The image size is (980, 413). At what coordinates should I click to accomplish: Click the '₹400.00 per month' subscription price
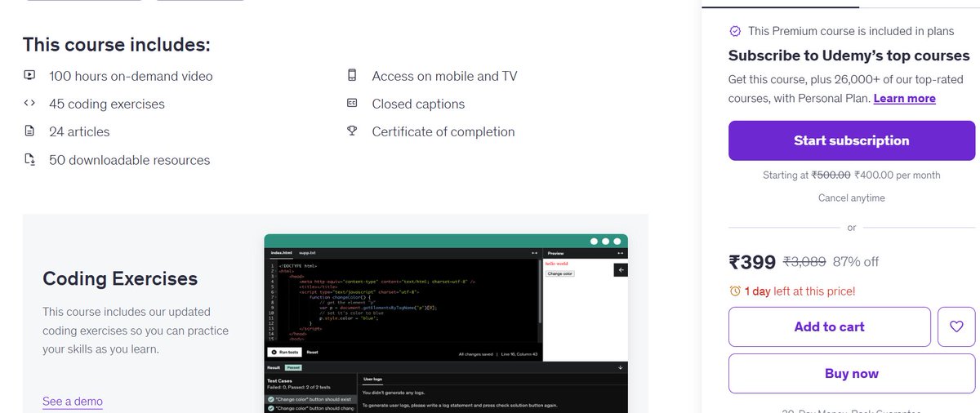click(897, 175)
